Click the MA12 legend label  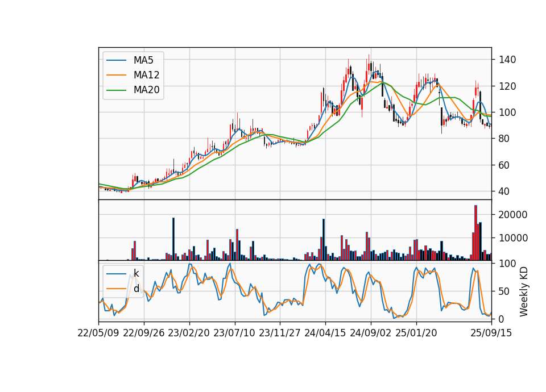point(146,75)
